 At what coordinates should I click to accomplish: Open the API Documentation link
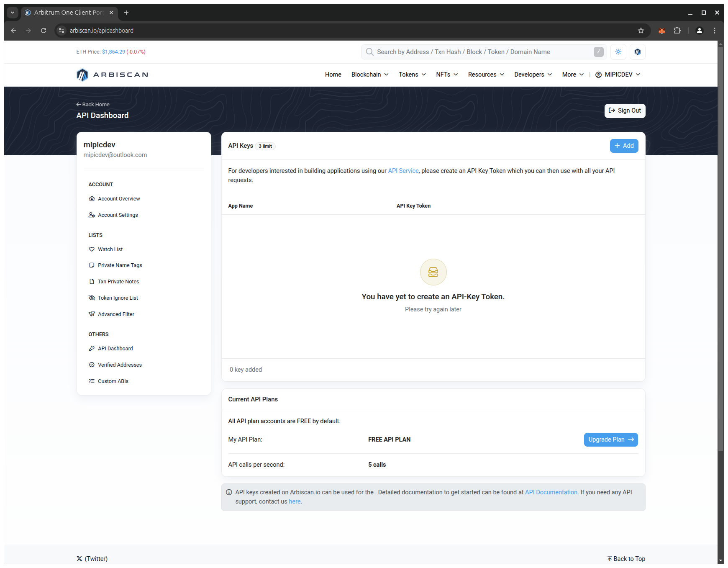[x=551, y=492]
